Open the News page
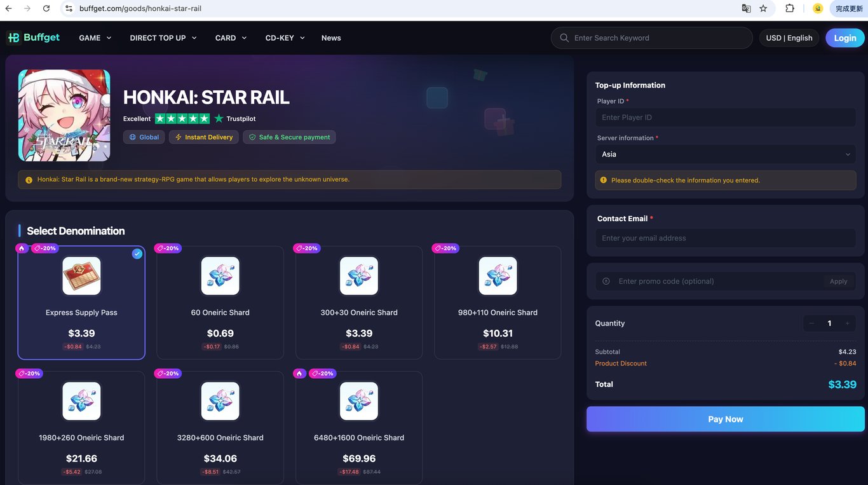 (x=331, y=38)
